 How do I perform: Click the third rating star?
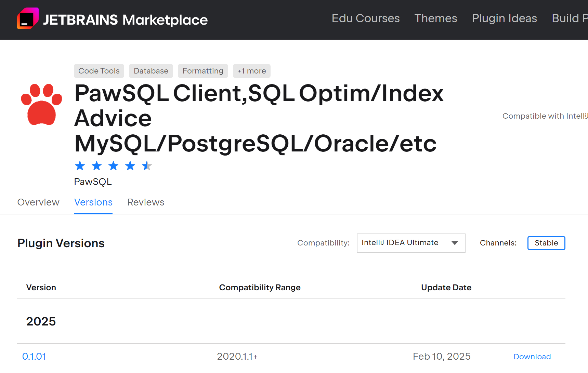pyautogui.click(x=113, y=166)
